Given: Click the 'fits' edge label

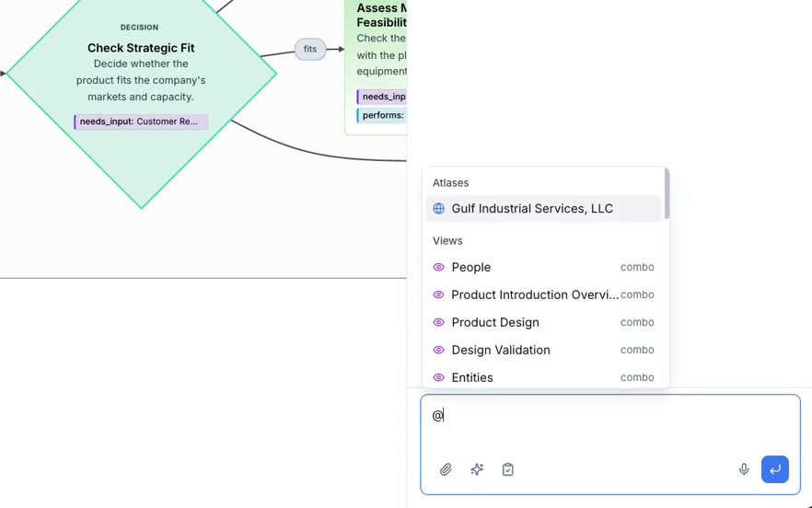Looking at the screenshot, I should point(310,49).
